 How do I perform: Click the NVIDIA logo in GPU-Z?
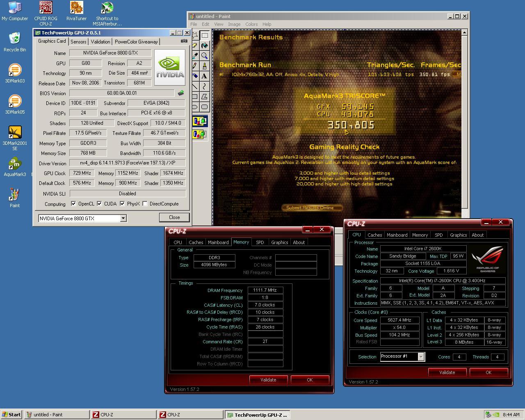[x=170, y=68]
